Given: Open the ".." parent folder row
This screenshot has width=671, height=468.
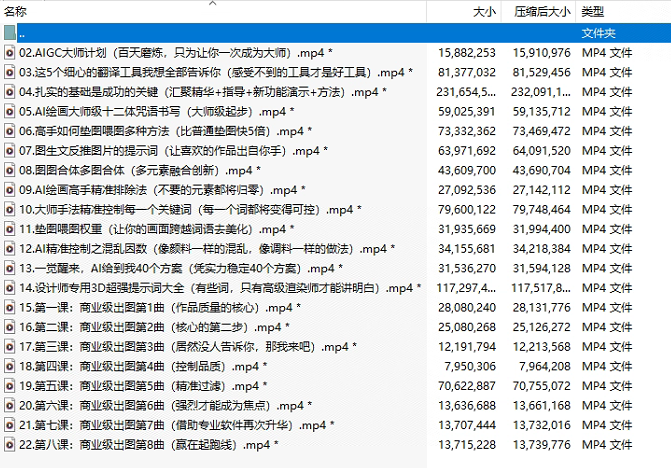Looking at the screenshot, I should [x=23, y=33].
